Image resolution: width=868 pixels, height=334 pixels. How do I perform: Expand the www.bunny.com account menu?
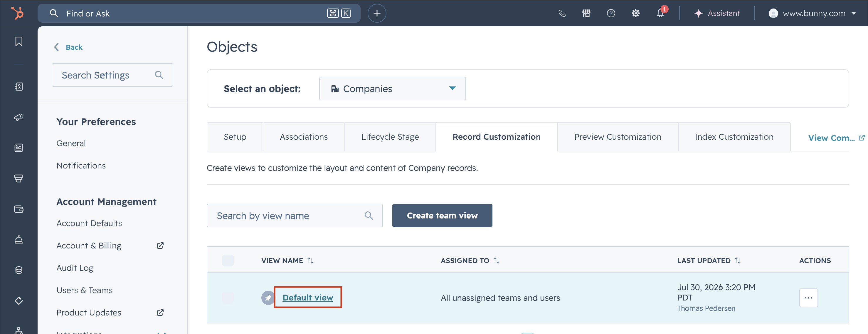click(813, 13)
